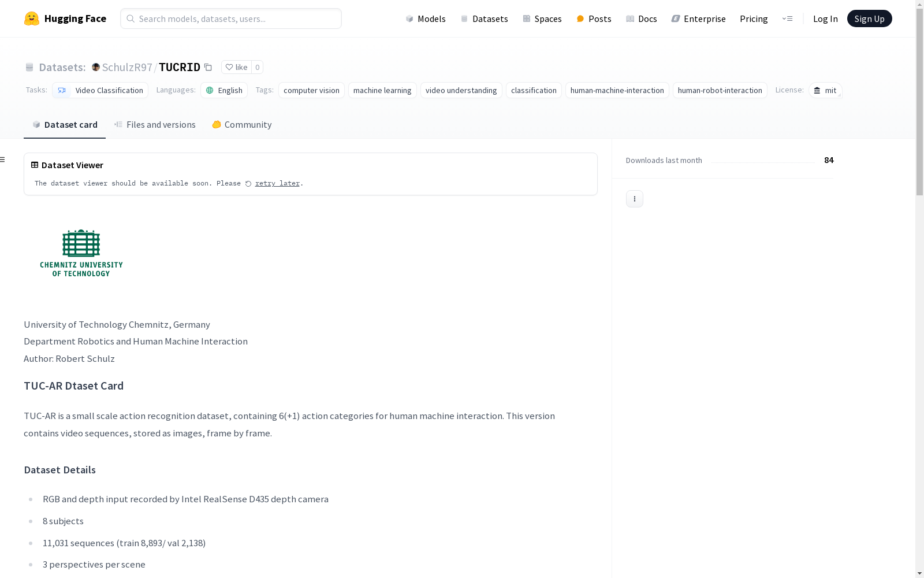Viewport: 924px width, 578px height.
Task: Click the Hugging Face logo icon
Action: pyautogui.click(x=32, y=18)
